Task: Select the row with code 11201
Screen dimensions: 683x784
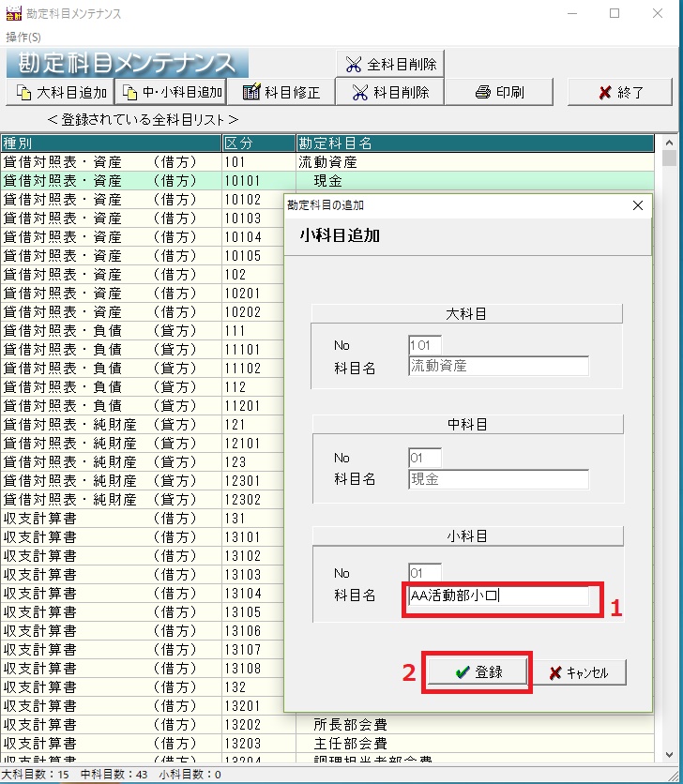Action: (142, 405)
